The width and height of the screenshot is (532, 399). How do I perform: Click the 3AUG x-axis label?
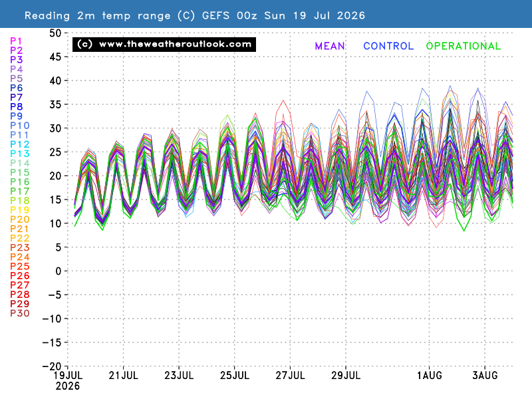[485, 376]
